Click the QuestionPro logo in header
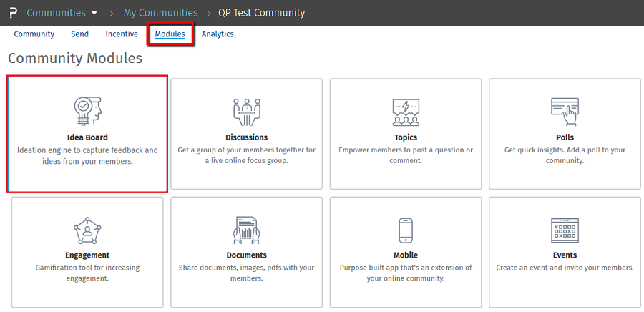Image resolution: width=644 pixels, height=312 pixels. tap(12, 13)
